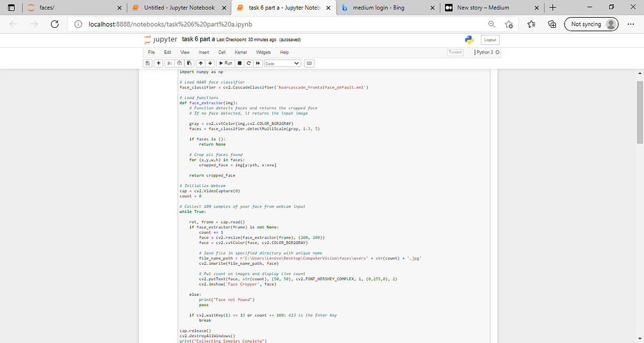This screenshot has height=343, width=644.
Task: Interrupt the kernel with stop icon
Action: coord(240,63)
